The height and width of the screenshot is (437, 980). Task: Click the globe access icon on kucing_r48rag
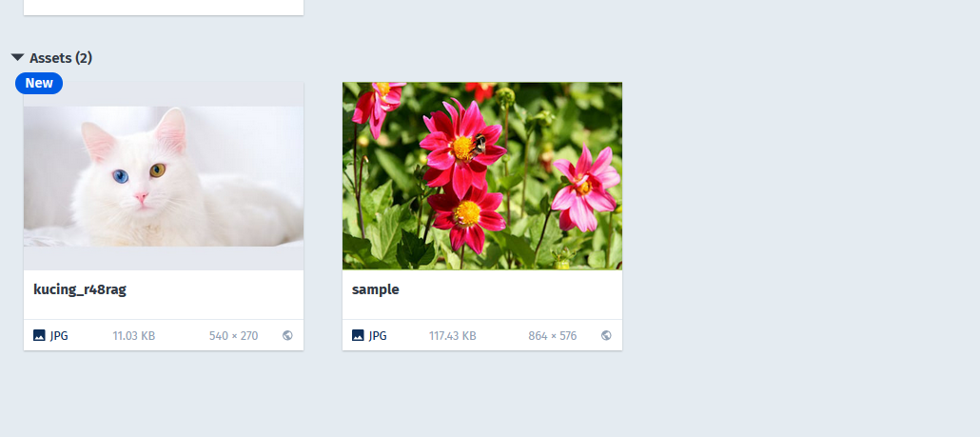(x=287, y=336)
